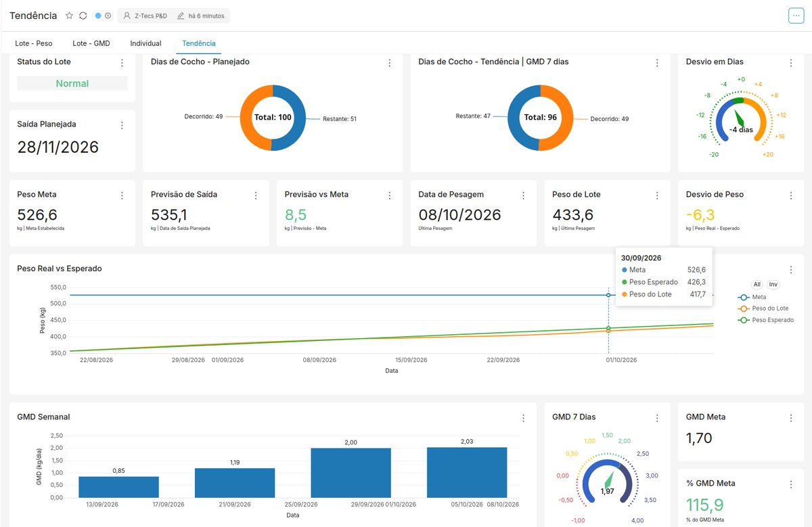Open the Data de Pesagem card menu
This screenshot has width=812, height=527.
524,196
